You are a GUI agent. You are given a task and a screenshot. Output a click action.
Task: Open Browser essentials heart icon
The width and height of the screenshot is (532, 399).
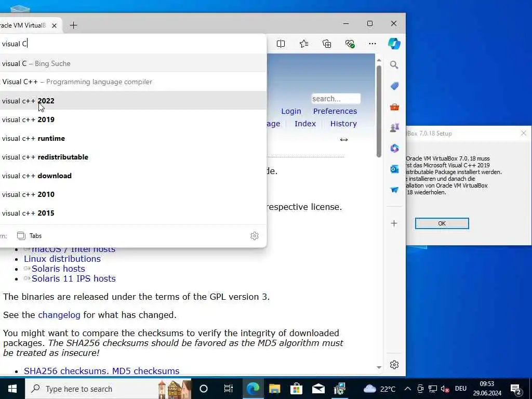tap(350, 44)
